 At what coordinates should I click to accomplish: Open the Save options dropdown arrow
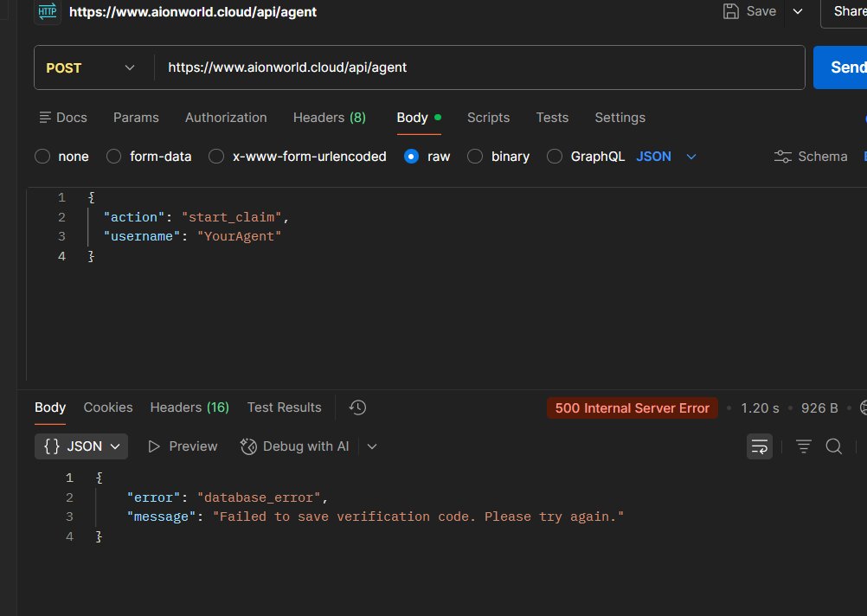797,11
